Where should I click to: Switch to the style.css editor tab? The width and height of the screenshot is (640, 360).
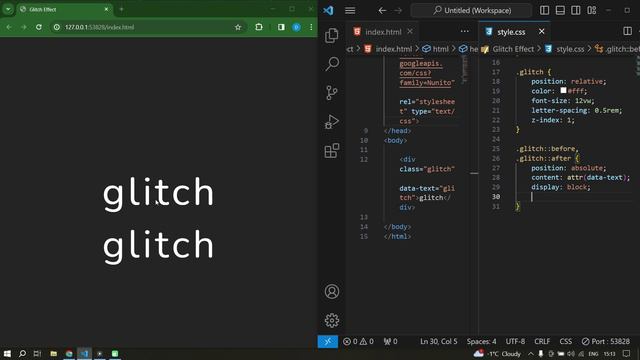[x=511, y=32]
